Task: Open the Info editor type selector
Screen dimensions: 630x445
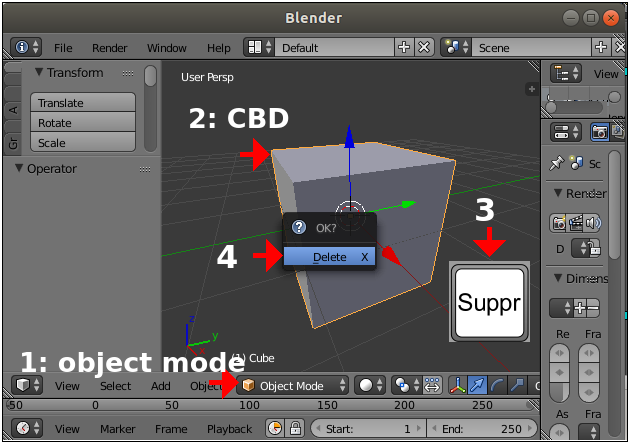Action: pos(26,47)
